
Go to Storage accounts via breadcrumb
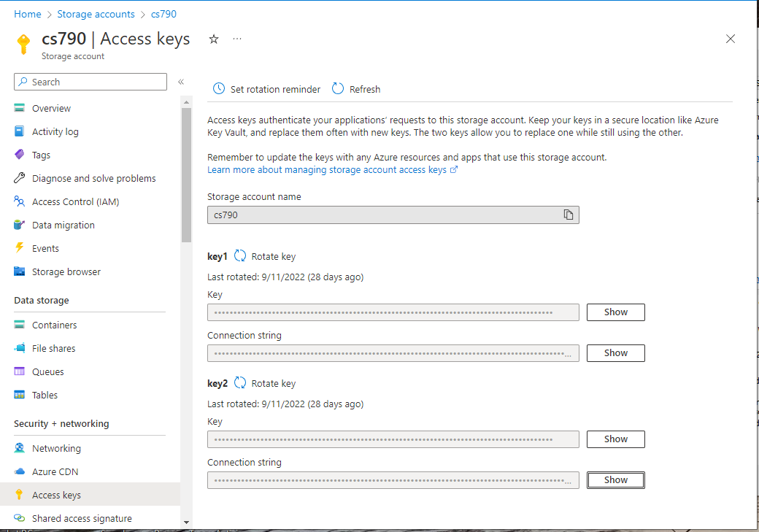tap(96, 13)
